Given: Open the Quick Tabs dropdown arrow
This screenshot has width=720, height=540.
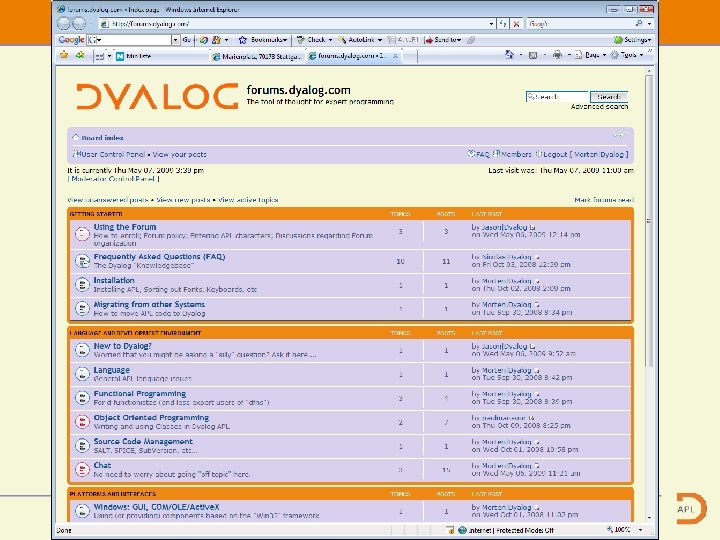Looking at the screenshot, I should click(x=109, y=56).
